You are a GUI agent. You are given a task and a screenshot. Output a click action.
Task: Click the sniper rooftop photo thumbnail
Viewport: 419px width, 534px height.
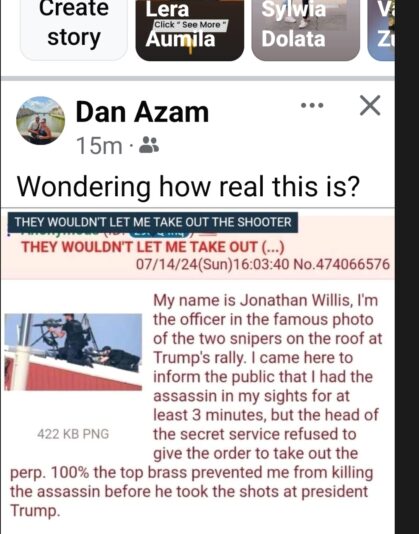73,352
